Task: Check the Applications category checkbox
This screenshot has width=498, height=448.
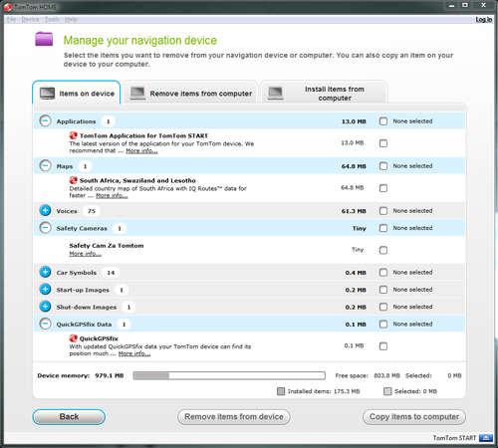Action: coord(383,121)
